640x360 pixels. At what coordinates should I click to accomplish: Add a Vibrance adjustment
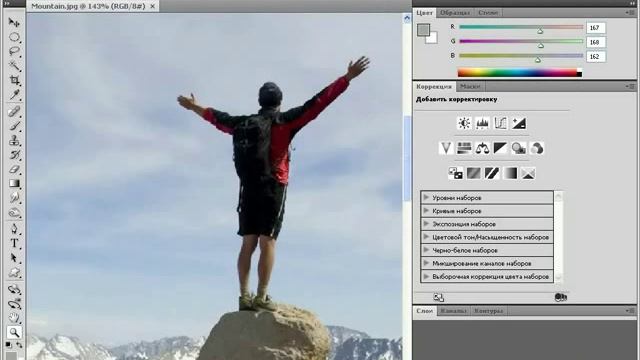pos(446,148)
